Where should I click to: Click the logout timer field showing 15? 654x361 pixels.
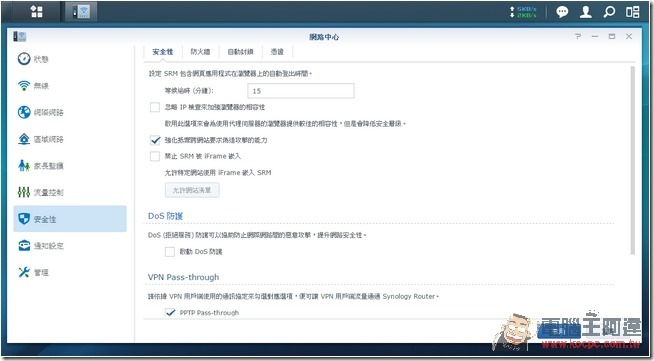(x=301, y=91)
